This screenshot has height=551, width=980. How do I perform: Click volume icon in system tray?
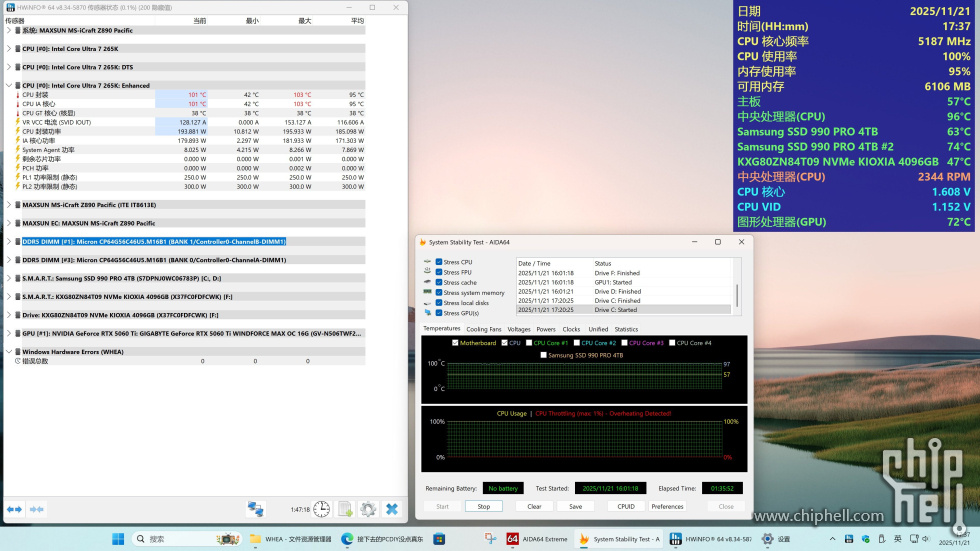[926, 539]
